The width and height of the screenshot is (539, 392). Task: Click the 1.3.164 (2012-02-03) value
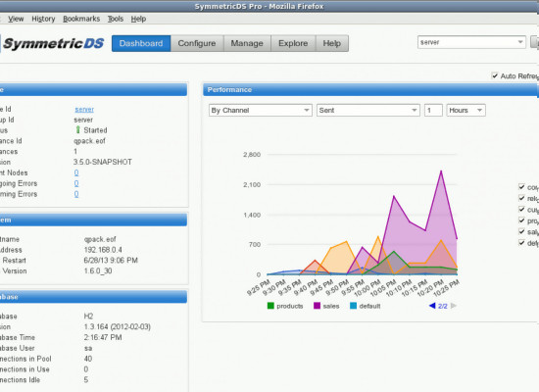[x=118, y=327]
